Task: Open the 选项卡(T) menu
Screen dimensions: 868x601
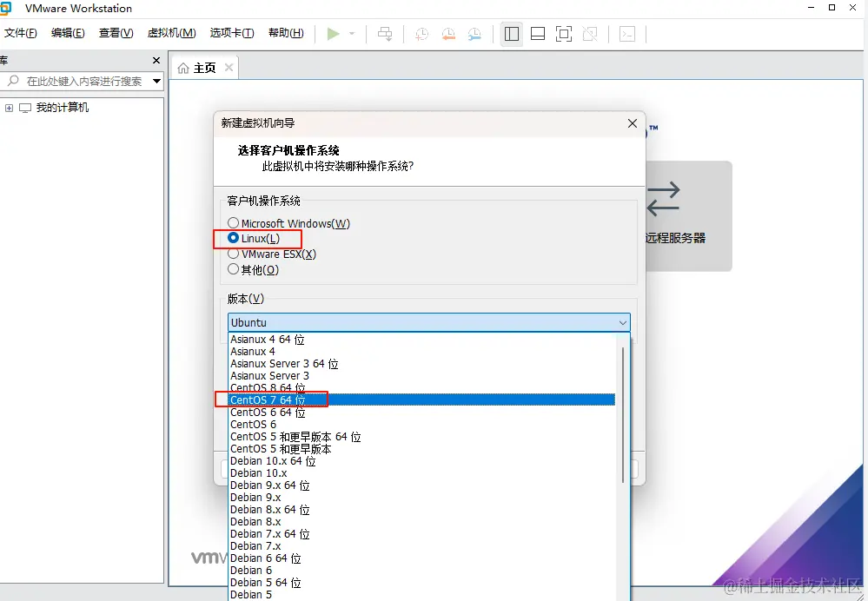Action: click(232, 33)
